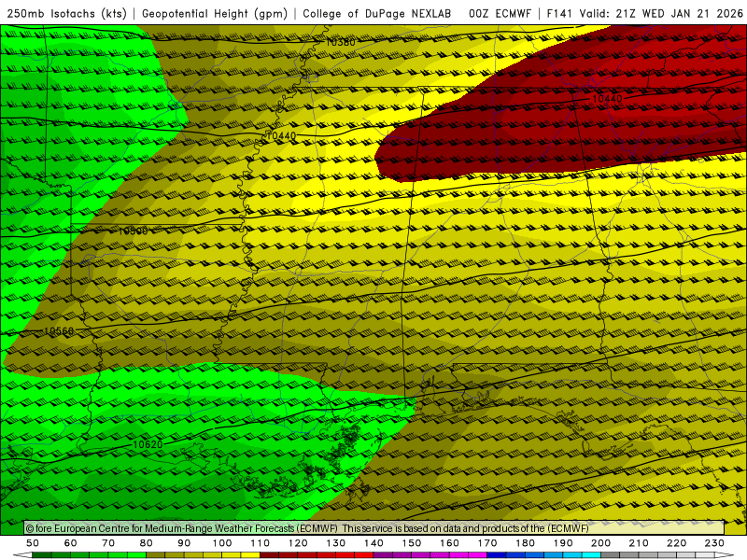Select the cyan color bar swatch before 200
The height and width of the screenshot is (560, 747).
coord(591,555)
